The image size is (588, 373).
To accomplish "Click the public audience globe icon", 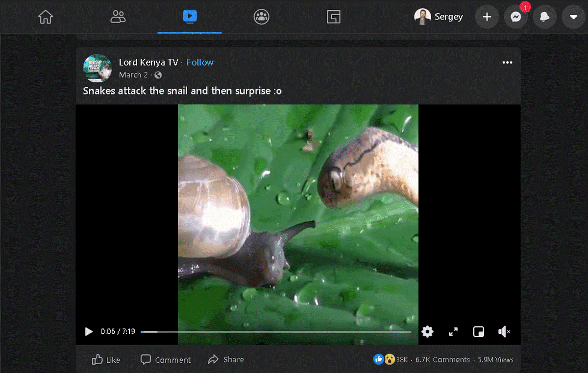I will (158, 75).
